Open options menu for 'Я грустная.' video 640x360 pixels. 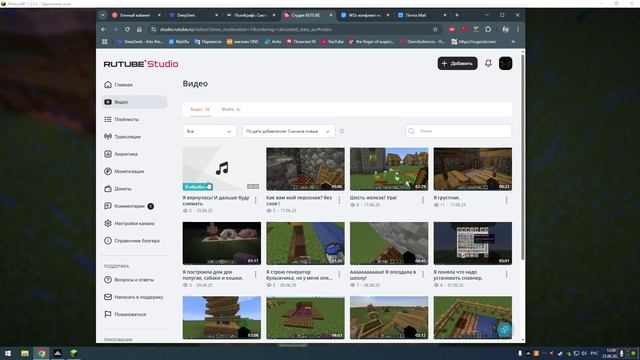[x=507, y=200]
